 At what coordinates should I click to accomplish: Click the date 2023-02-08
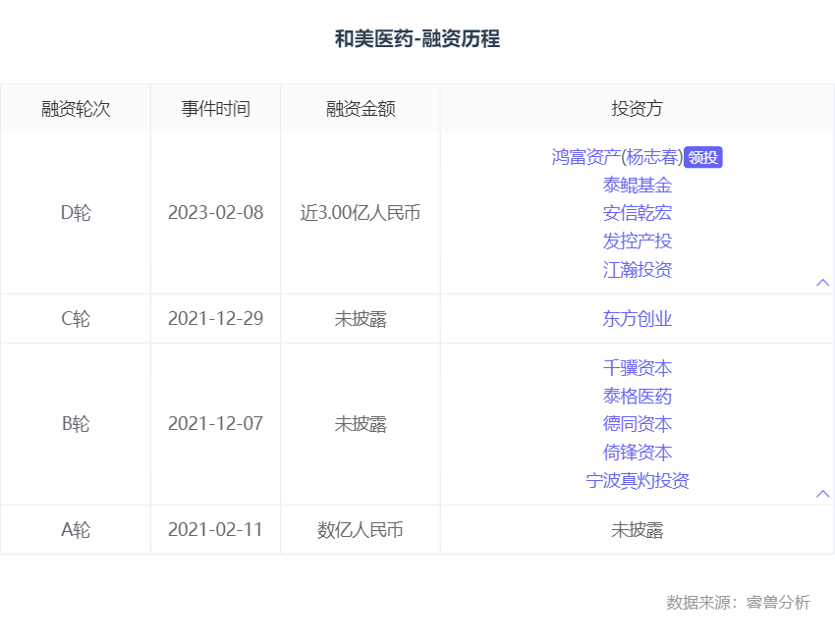click(x=216, y=213)
